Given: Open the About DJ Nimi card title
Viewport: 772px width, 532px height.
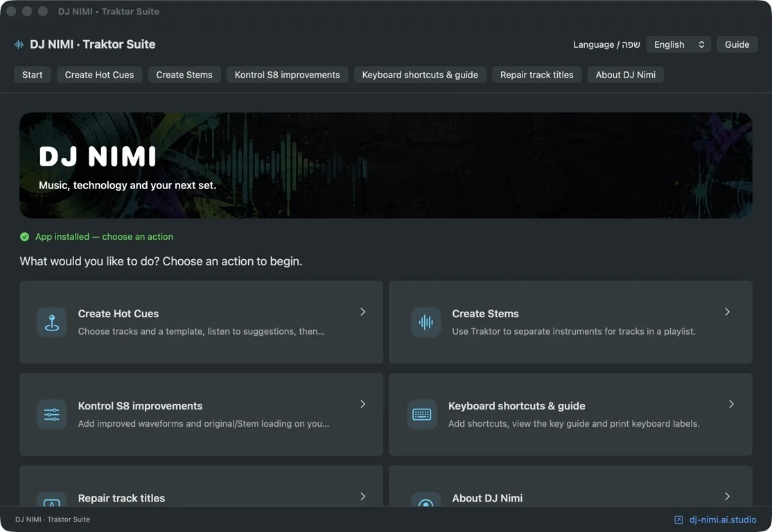Looking at the screenshot, I should (487, 498).
